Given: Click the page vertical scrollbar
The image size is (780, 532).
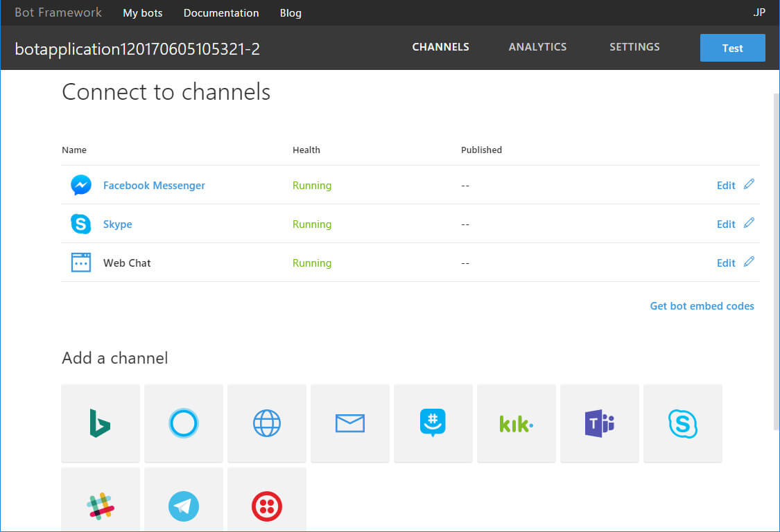Looking at the screenshot, I should point(776,261).
